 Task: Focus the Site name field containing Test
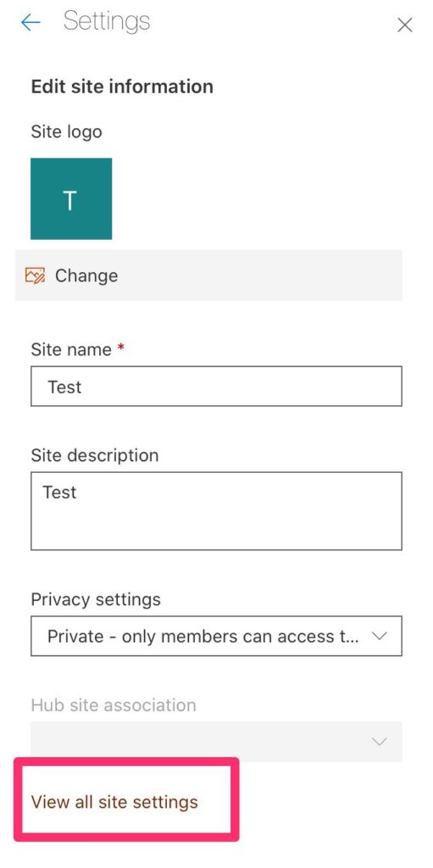tap(216, 386)
